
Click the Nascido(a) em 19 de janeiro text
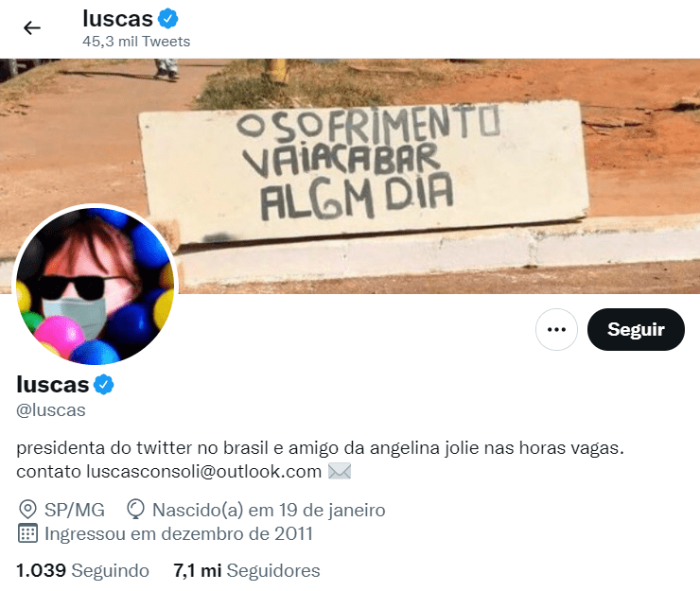(x=269, y=510)
